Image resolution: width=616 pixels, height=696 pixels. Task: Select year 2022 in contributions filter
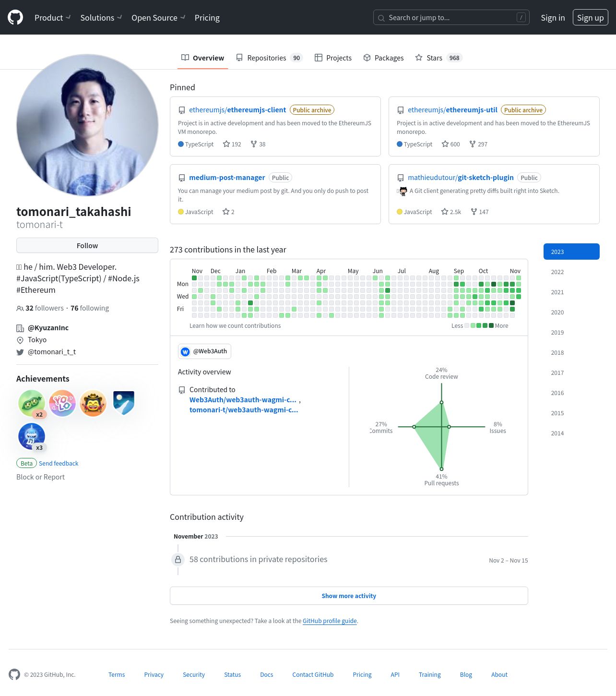point(571,272)
